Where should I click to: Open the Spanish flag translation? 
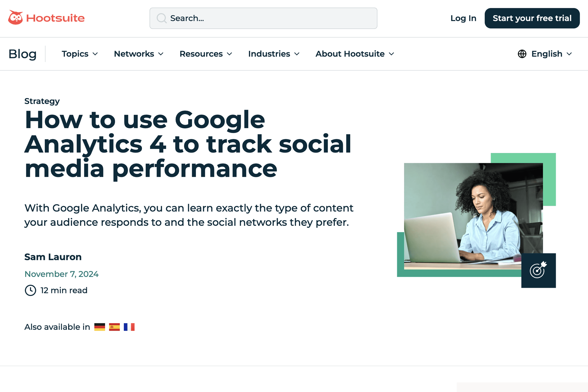(x=114, y=327)
